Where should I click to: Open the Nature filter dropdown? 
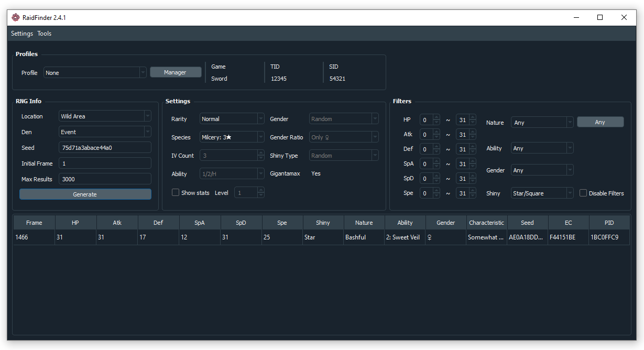point(542,123)
